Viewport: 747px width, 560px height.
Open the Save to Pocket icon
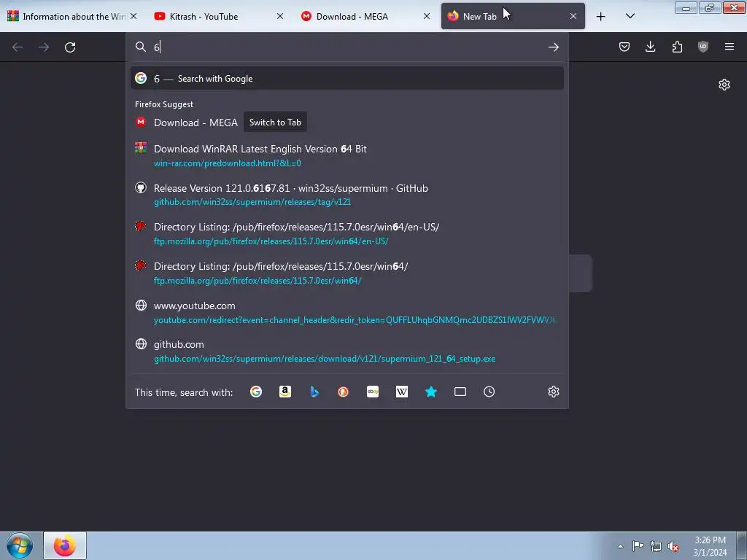pyautogui.click(x=624, y=47)
